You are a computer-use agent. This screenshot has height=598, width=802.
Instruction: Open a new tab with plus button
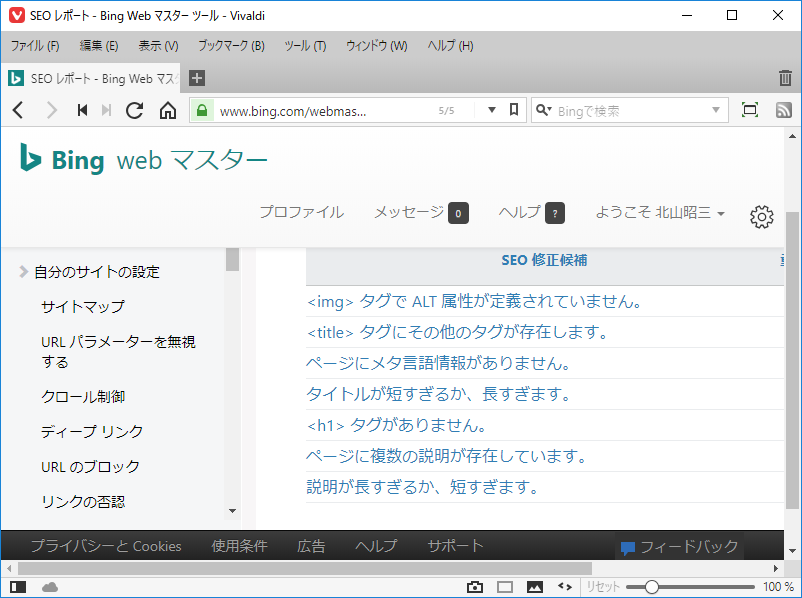(x=197, y=78)
